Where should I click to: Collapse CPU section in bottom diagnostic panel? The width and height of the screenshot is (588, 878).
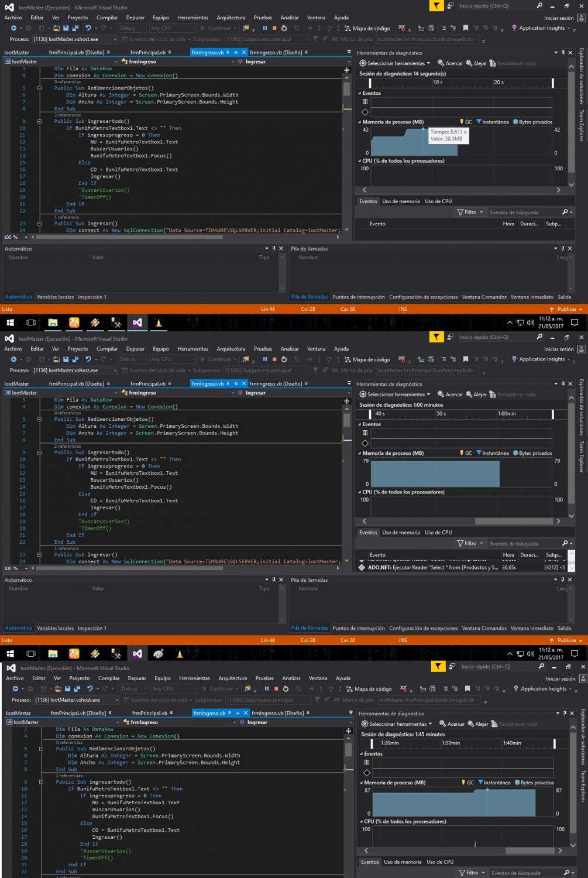coord(362,821)
